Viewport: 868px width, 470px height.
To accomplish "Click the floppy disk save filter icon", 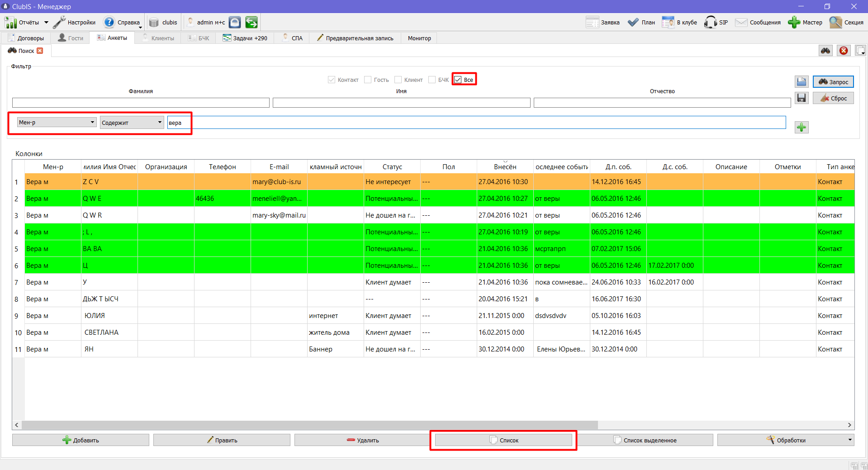I will (802, 98).
